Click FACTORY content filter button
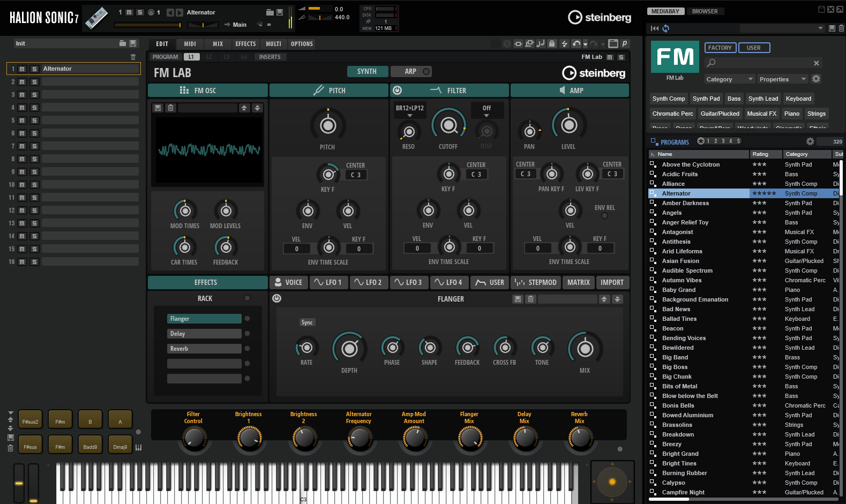 [721, 48]
